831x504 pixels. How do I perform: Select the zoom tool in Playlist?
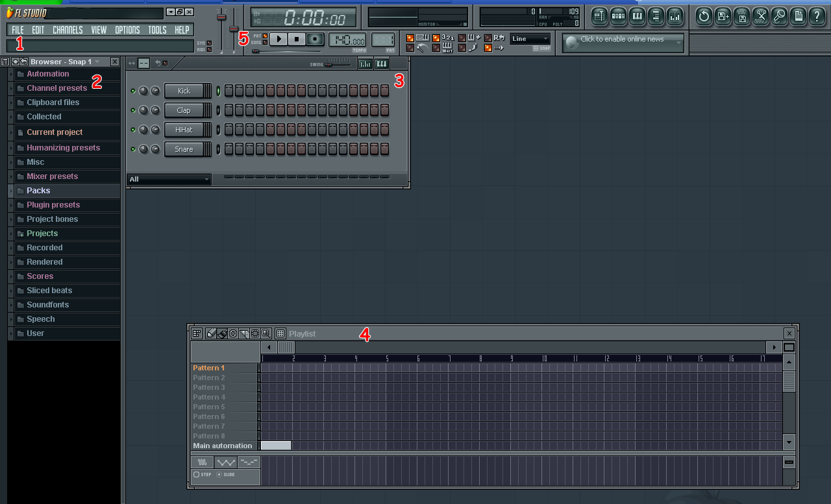266,333
